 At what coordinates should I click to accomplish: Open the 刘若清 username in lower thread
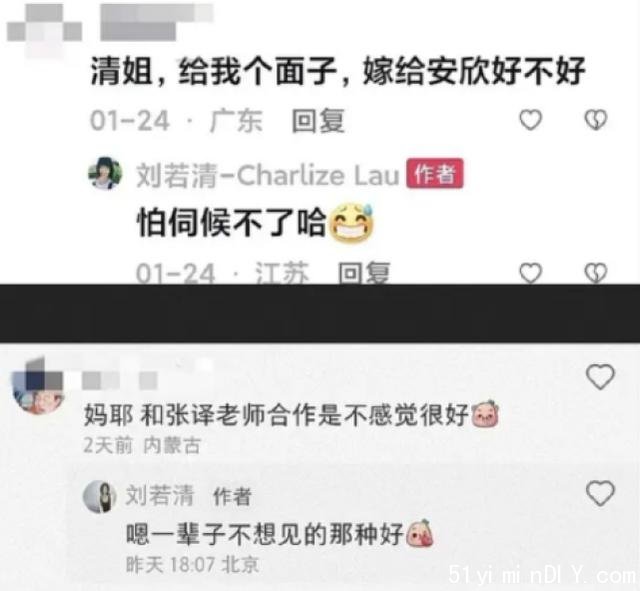pyautogui.click(x=159, y=495)
